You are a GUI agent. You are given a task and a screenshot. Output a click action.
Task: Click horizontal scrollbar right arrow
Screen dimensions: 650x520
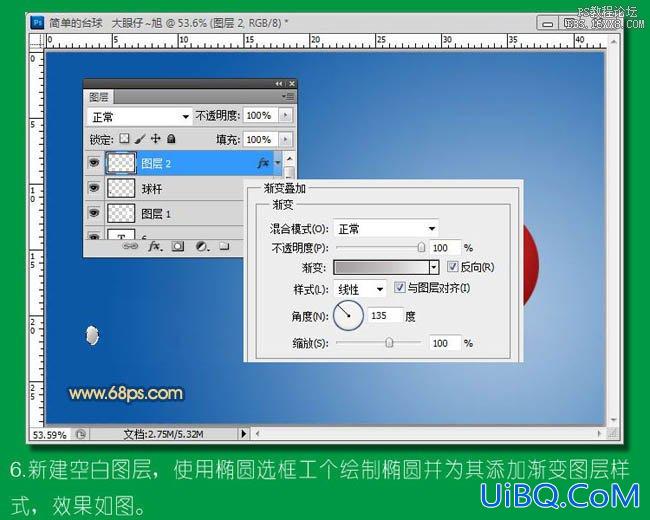[x=599, y=434]
